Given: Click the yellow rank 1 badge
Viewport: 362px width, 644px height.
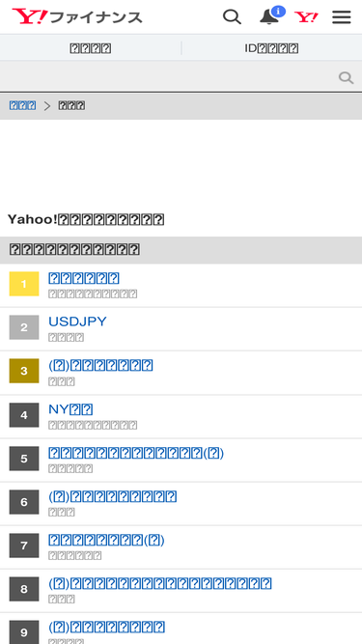Looking at the screenshot, I should [24, 284].
